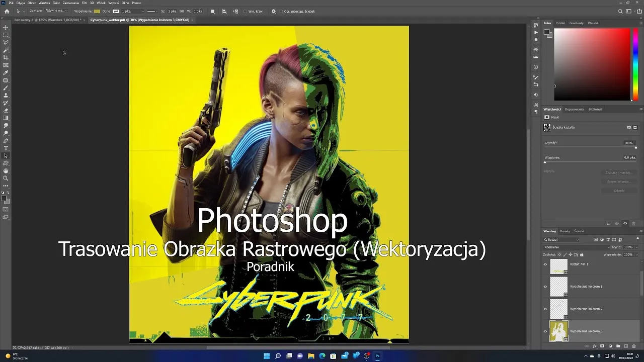Delete layer using Layers panel trash icon
Image resolution: width=644 pixels, height=362 pixels.
634,346
